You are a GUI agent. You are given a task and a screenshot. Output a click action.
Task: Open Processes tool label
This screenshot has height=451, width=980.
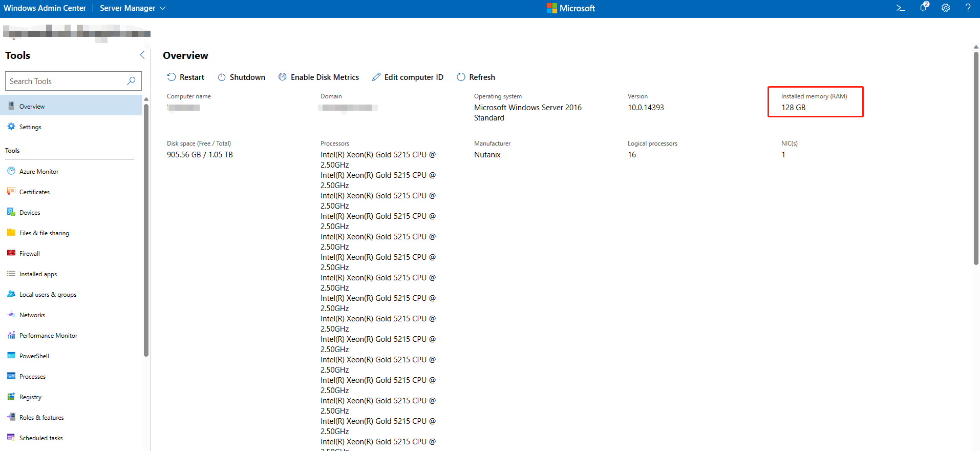(32, 377)
